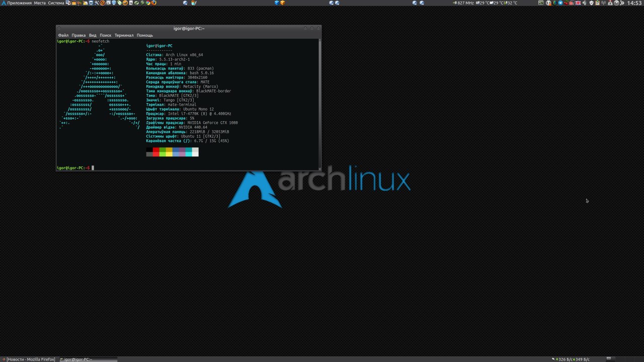Click the red color block in neofetch output
This screenshot has width=644, height=362.
(156, 152)
